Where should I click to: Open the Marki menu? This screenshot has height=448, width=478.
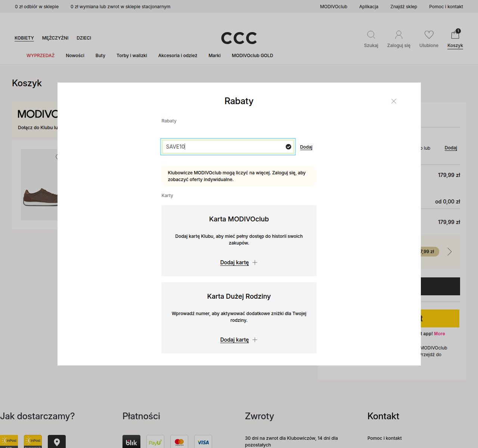coord(215,56)
